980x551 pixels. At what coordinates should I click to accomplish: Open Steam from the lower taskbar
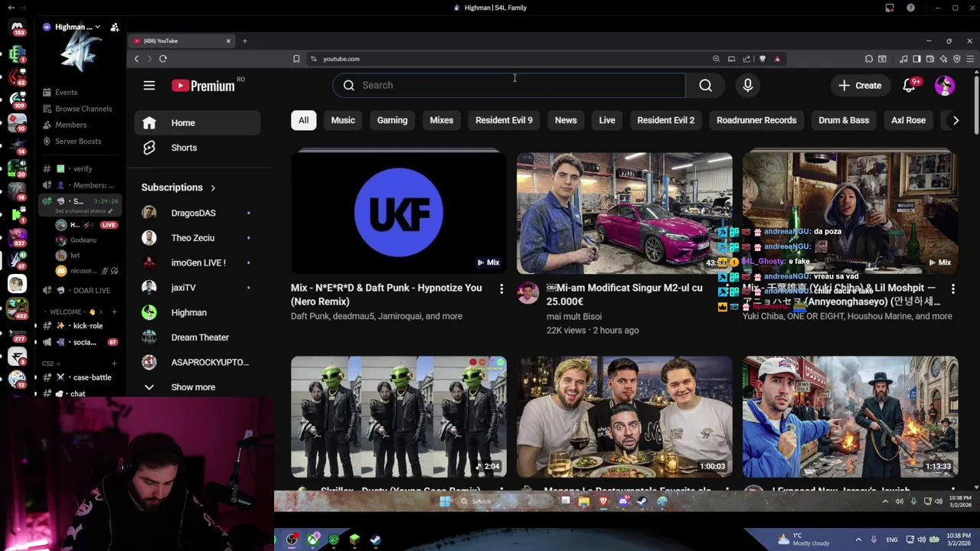375,540
